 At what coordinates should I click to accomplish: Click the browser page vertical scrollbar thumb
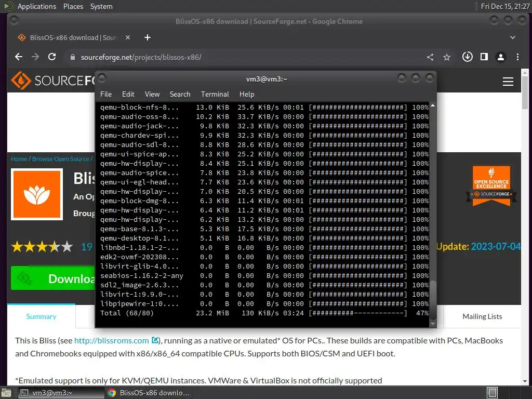coord(525,92)
